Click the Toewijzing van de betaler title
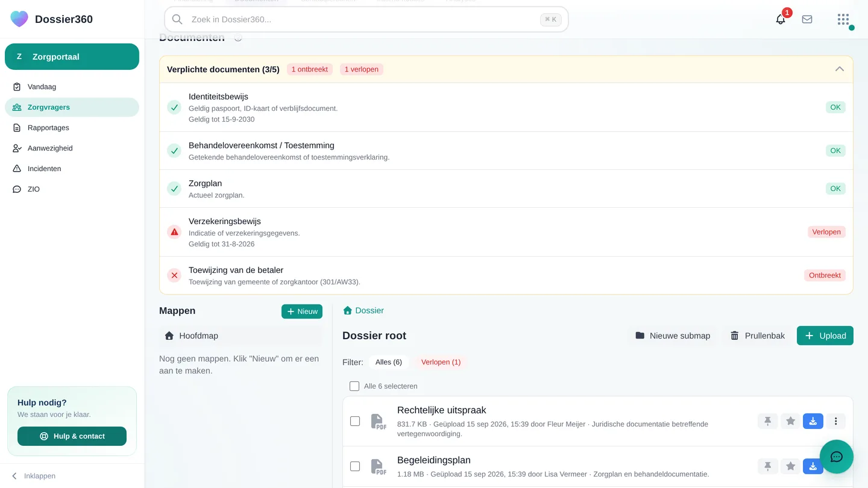This screenshot has height=488, width=868. click(236, 270)
